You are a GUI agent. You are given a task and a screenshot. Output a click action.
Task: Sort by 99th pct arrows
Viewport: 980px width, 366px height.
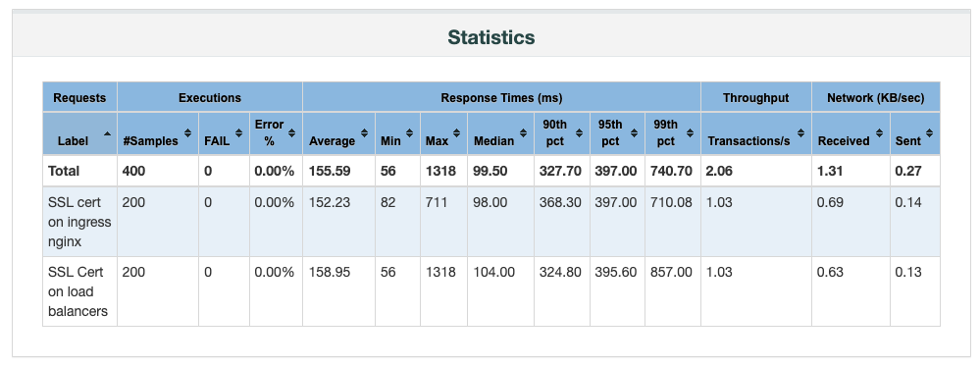point(690,132)
